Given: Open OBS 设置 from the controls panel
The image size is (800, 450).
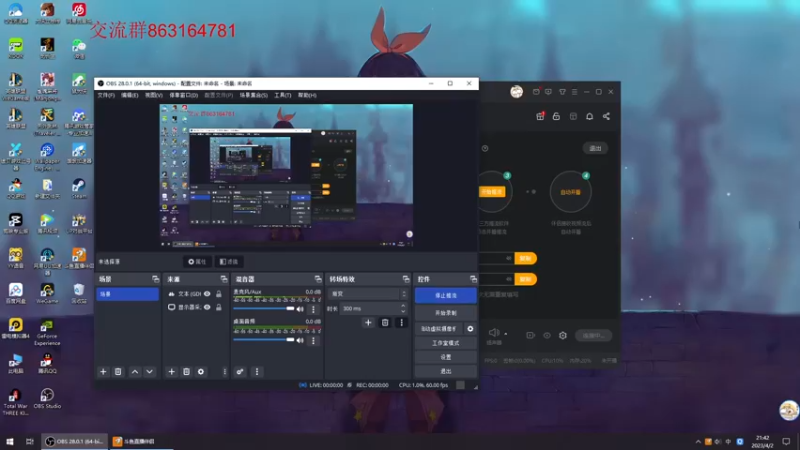Looking at the screenshot, I should 445,357.
